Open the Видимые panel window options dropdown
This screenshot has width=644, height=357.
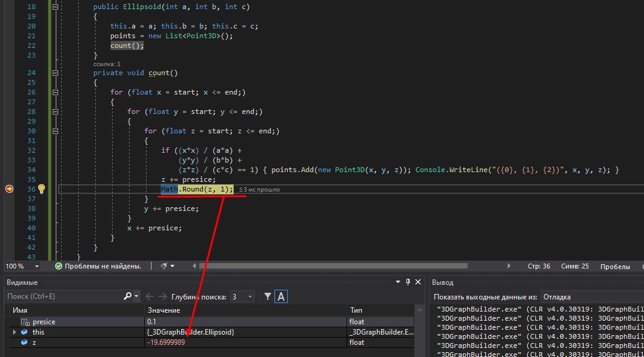coord(397,282)
